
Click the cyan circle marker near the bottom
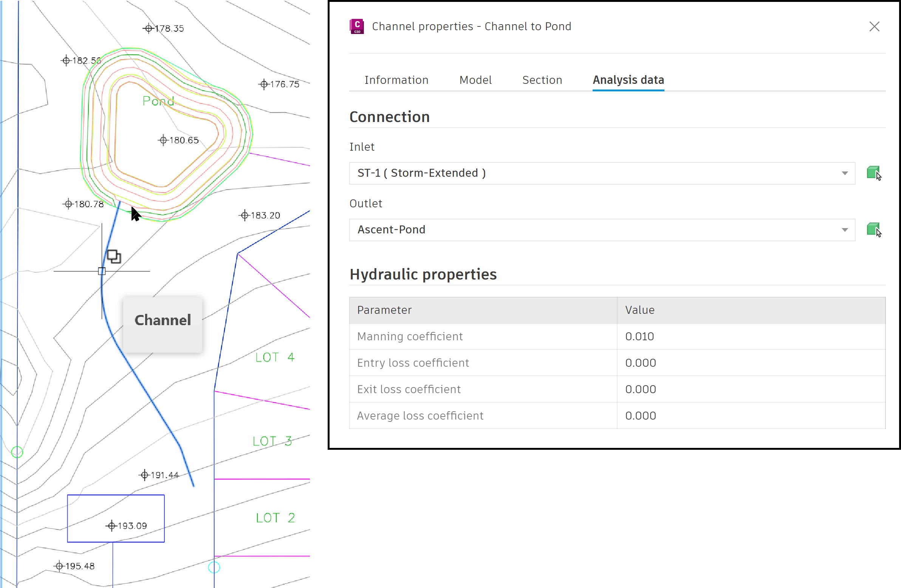214,567
